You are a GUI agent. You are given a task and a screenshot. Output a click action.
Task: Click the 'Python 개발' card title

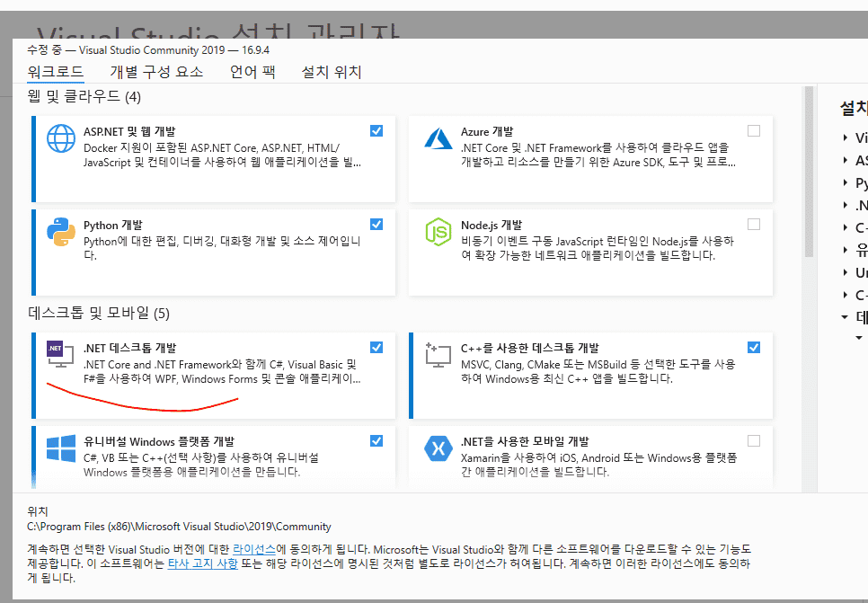[x=113, y=226]
